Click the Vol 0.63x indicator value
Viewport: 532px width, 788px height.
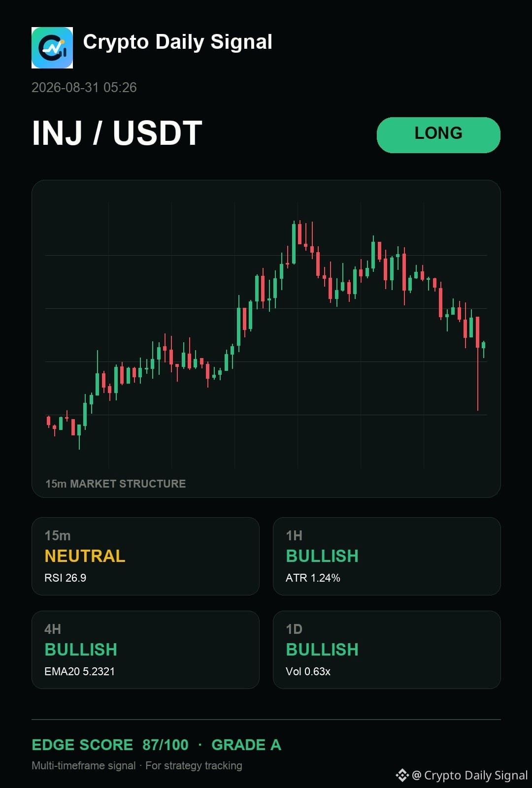click(x=308, y=671)
